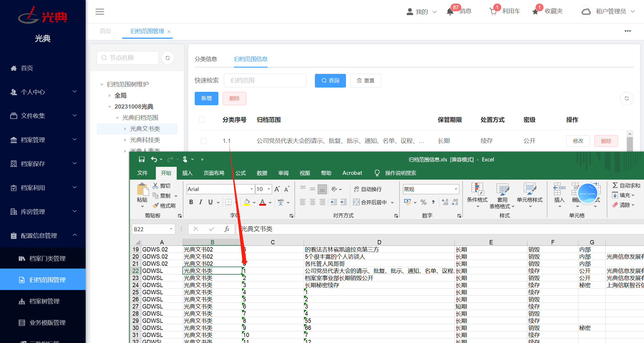Click the 重置 reset button

click(366, 81)
